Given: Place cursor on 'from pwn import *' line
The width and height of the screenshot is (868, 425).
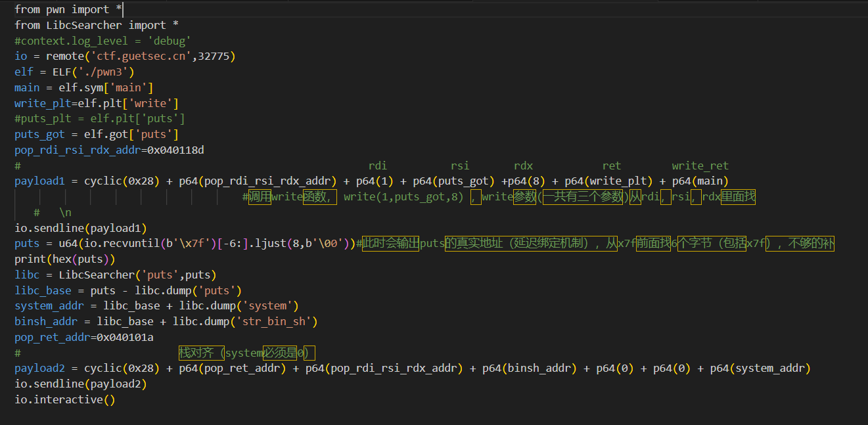Looking at the screenshot, I should [x=68, y=9].
